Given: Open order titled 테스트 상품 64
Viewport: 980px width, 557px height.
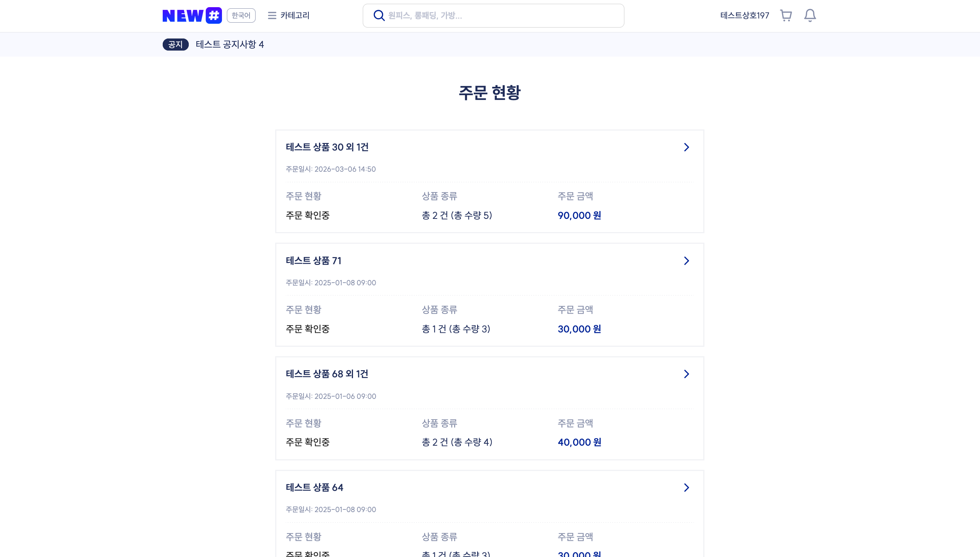Looking at the screenshot, I should (x=314, y=488).
